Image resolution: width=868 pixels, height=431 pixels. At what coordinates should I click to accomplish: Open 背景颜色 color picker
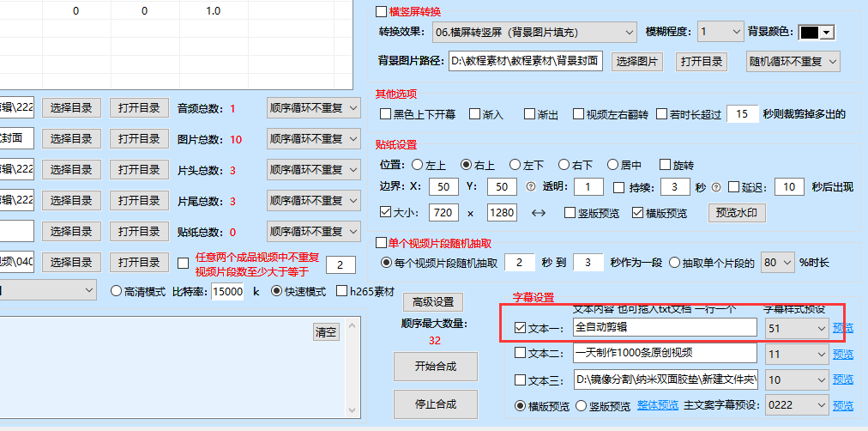[x=817, y=33]
